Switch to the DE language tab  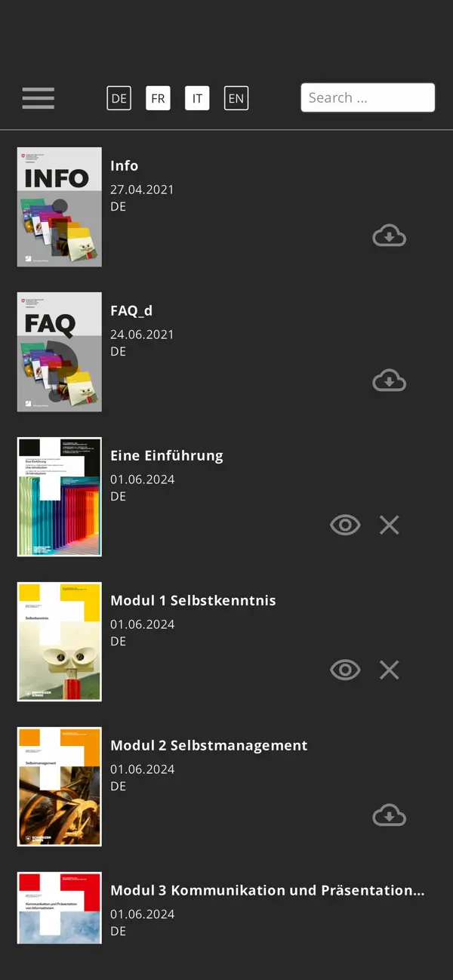coord(119,97)
